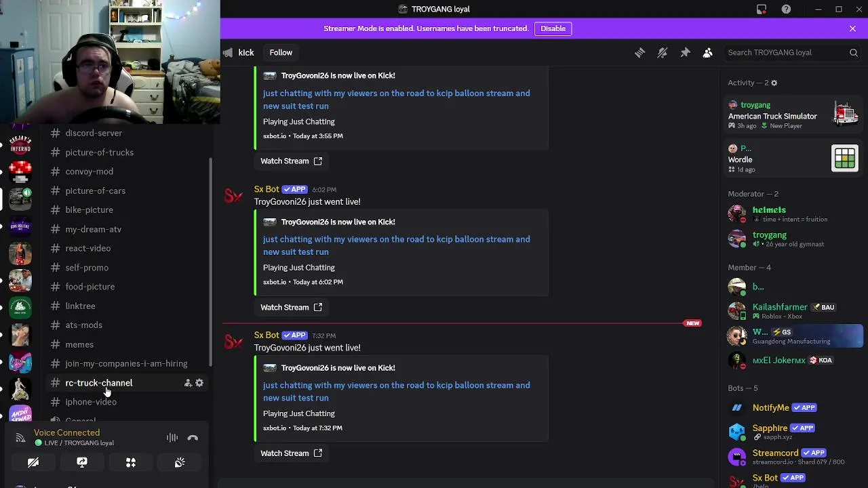Open Sapphire bot profile

click(793, 432)
